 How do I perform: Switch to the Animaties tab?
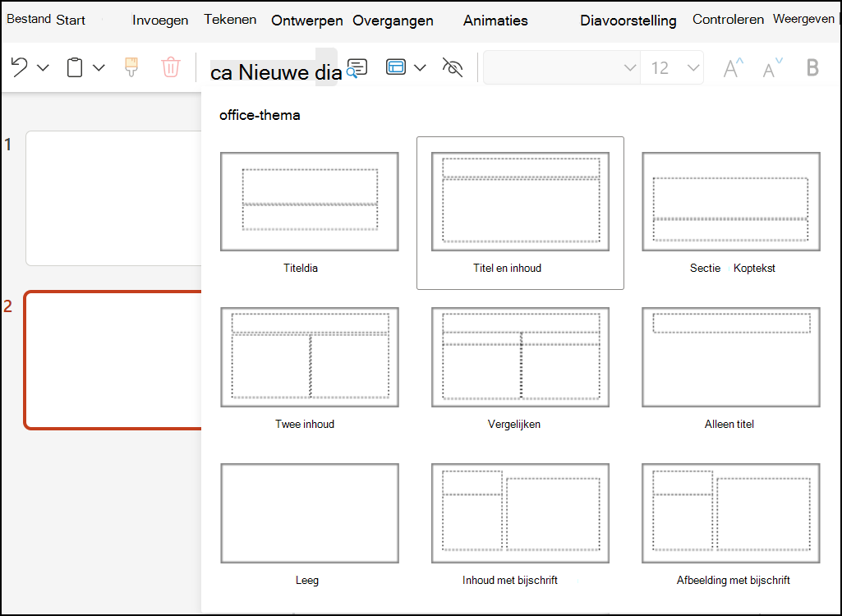pyautogui.click(x=495, y=21)
